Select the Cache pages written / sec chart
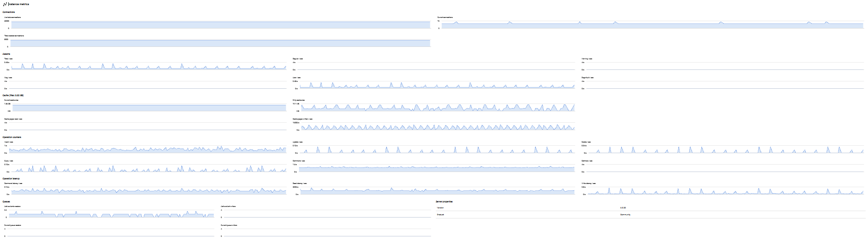The width and height of the screenshot is (868, 241). [x=438, y=126]
